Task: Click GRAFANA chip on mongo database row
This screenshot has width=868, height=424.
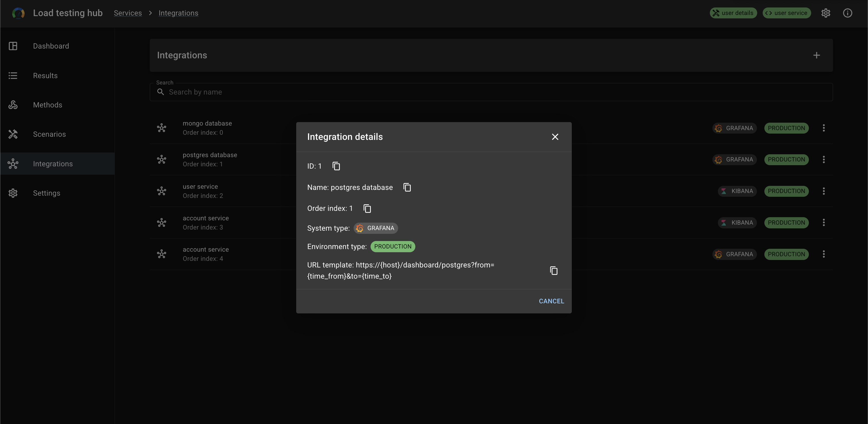Action: coord(735,128)
